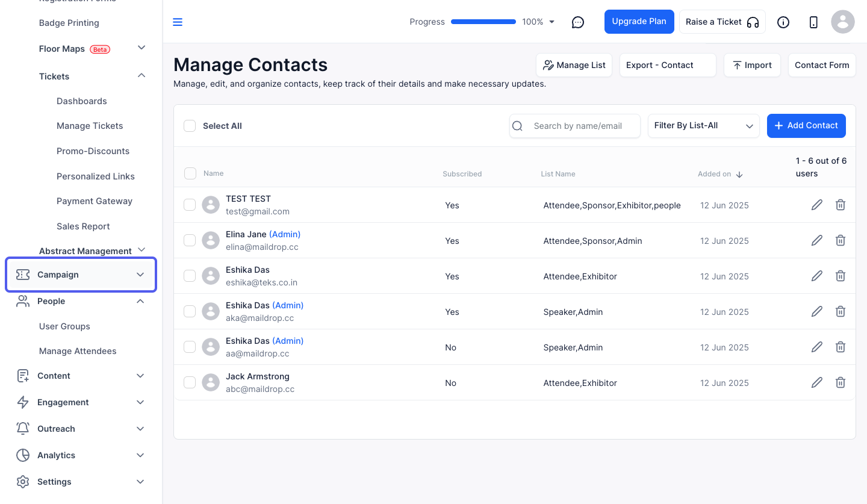
Task: Go to Manage Tickets
Action: click(90, 126)
